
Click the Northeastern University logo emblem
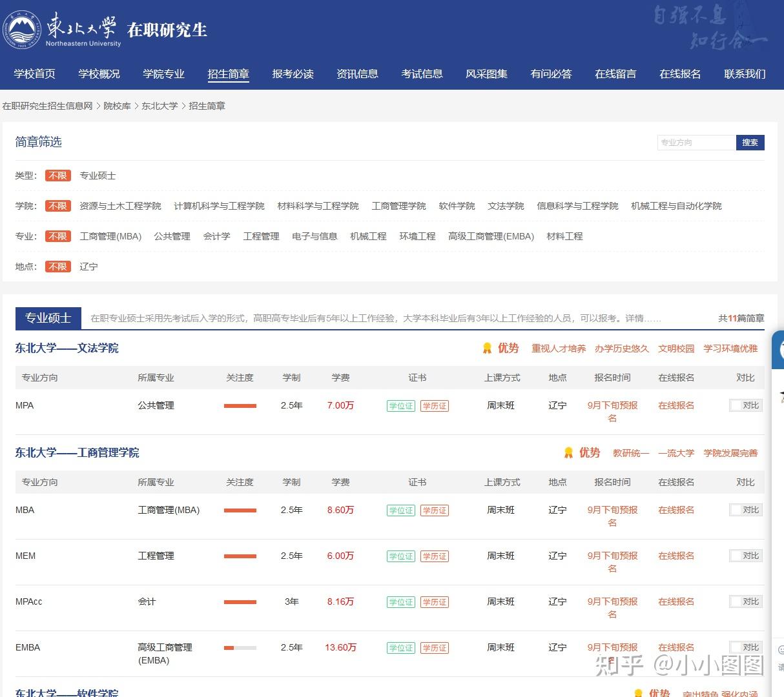click(x=23, y=30)
